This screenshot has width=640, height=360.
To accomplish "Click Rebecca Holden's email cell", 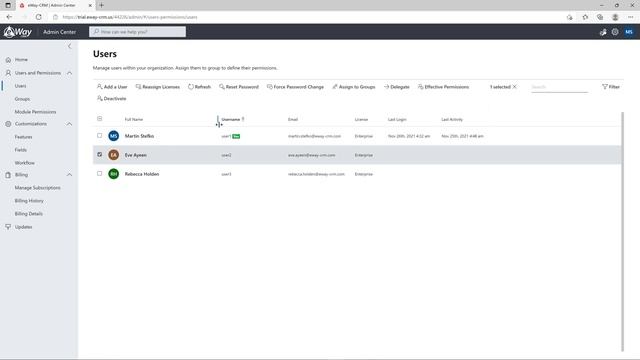I will pyautogui.click(x=316, y=174).
